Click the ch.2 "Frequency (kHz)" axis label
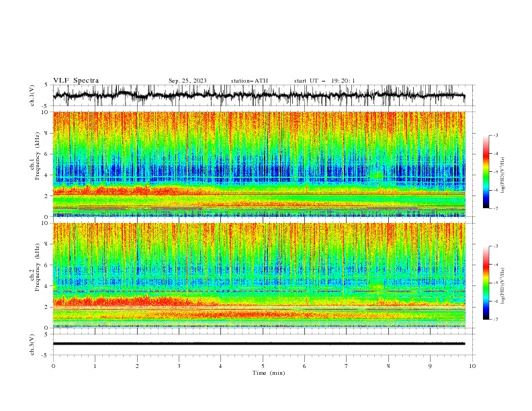Image resolution: width=532 pixels, height=411 pixels. pos(38,267)
